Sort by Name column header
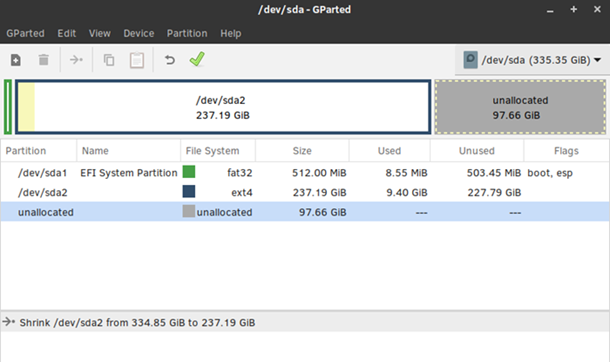The width and height of the screenshot is (610, 362). coord(128,151)
